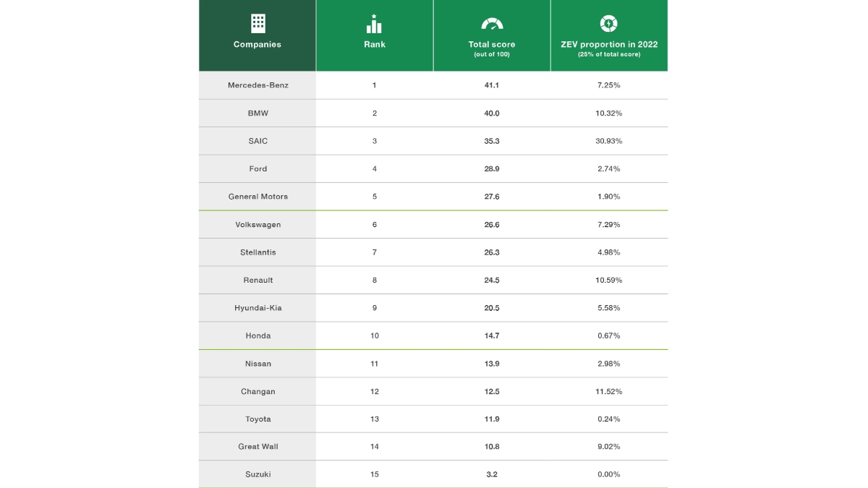The width and height of the screenshot is (868, 488).
Task: Click the bar chart icon above Rank
Action: click(x=374, y=24)
